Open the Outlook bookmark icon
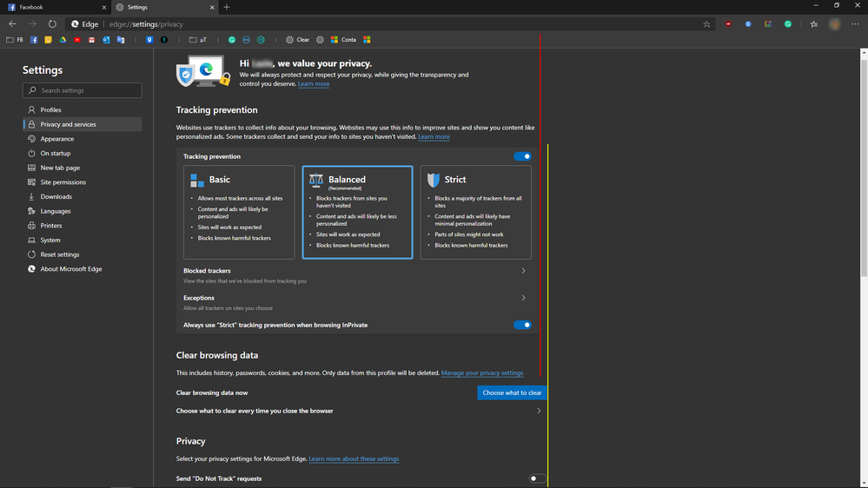This screenshot has width=868, height=488. tap(106, 40)
